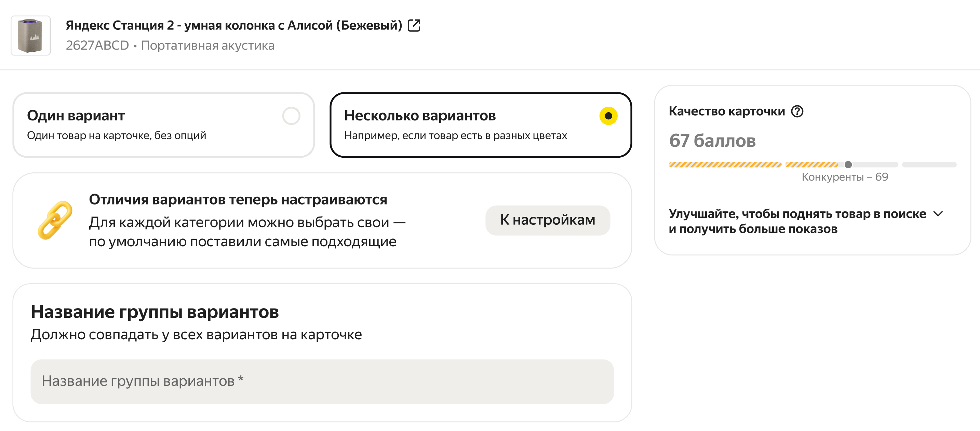Select the "Несколько вариантов" radio button
980x431 pixels.
[608, 116]
